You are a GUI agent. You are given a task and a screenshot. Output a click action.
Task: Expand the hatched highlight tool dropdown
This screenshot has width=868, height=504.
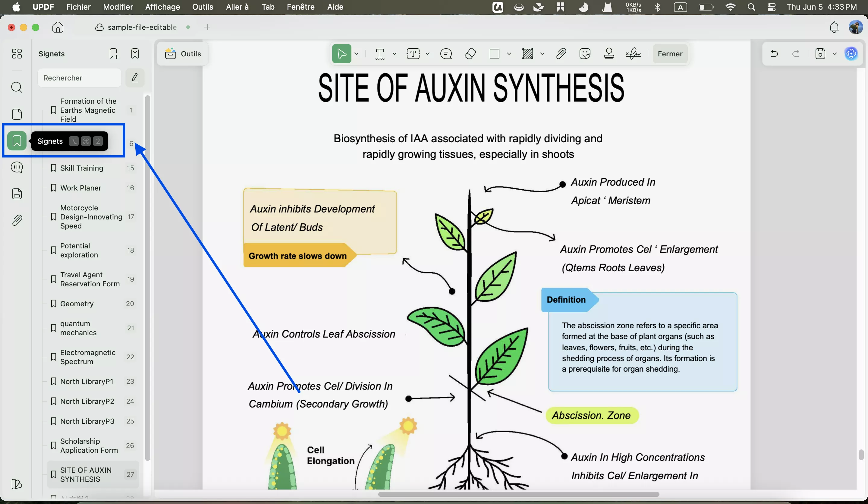pyautogui.click(x=542, y=54)
